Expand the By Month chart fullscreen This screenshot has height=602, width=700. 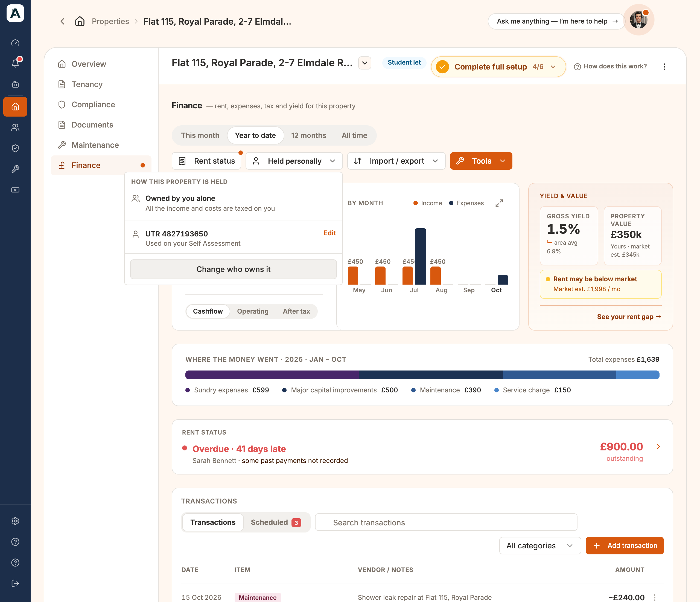click(499, 203)
